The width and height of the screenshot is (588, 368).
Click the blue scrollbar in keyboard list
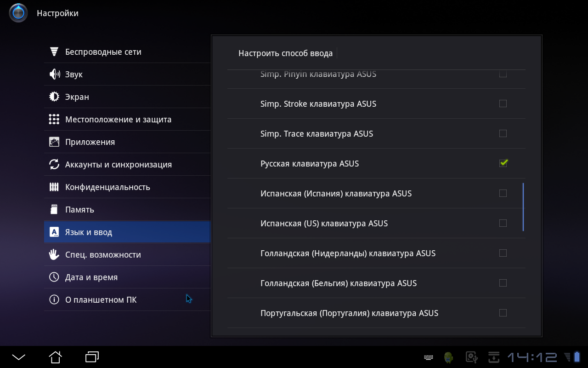click(523, 207)
